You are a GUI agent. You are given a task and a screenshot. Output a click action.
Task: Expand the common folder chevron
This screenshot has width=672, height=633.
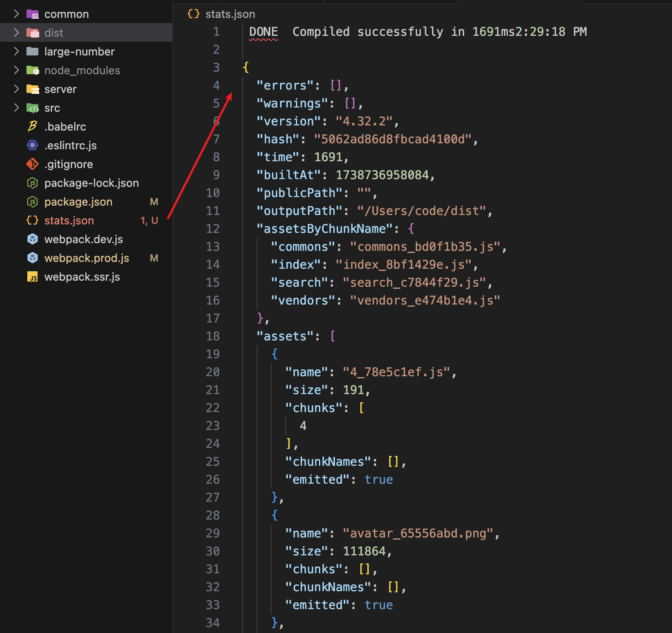click(16, 14)
